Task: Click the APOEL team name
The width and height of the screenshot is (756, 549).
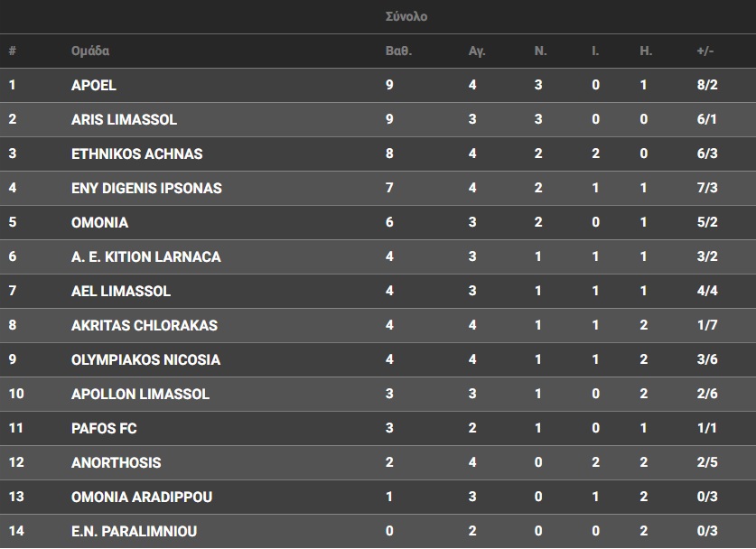Action: [x=94, y=86]
